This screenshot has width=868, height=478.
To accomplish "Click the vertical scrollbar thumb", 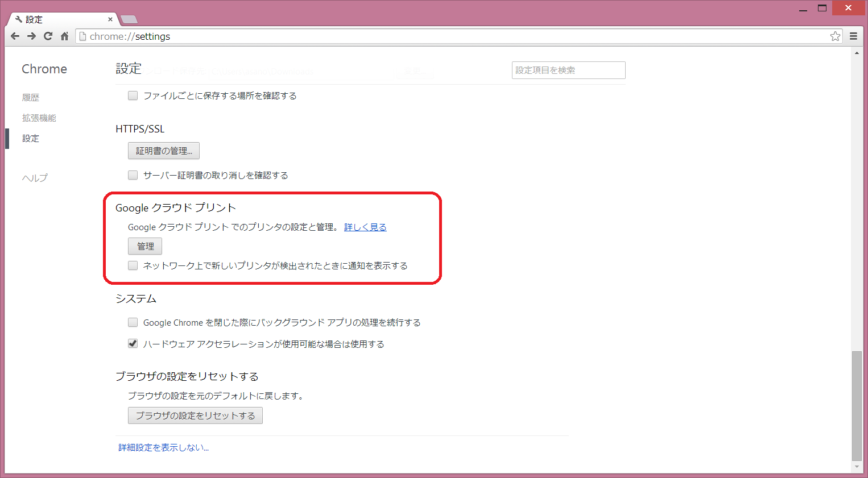I will coord(857,406).
